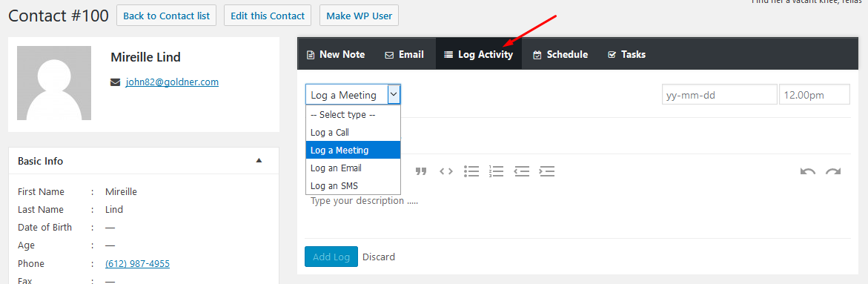Choose '-- Select type --' option
Image resolution: width=868 pixels, height=284 pixels.
[x=353, y=115]
